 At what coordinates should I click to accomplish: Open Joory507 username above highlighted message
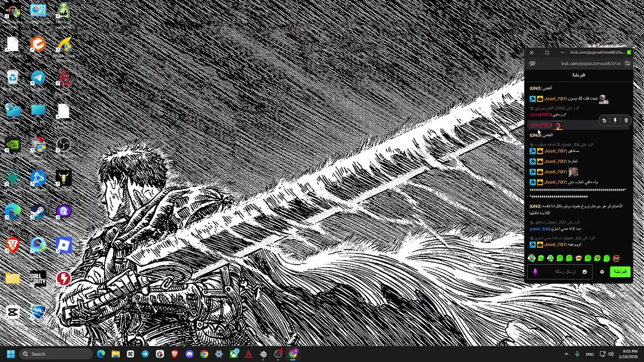click(x=540, y=115)
